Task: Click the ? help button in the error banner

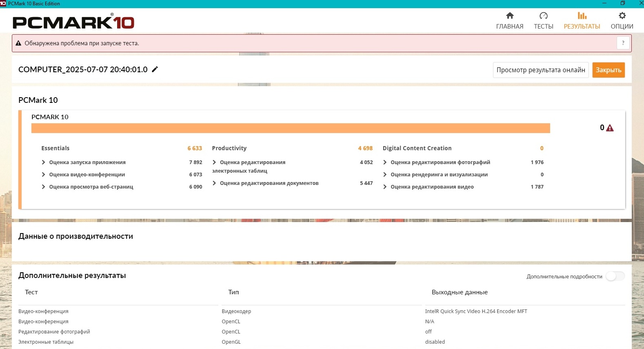Action: 623,43
